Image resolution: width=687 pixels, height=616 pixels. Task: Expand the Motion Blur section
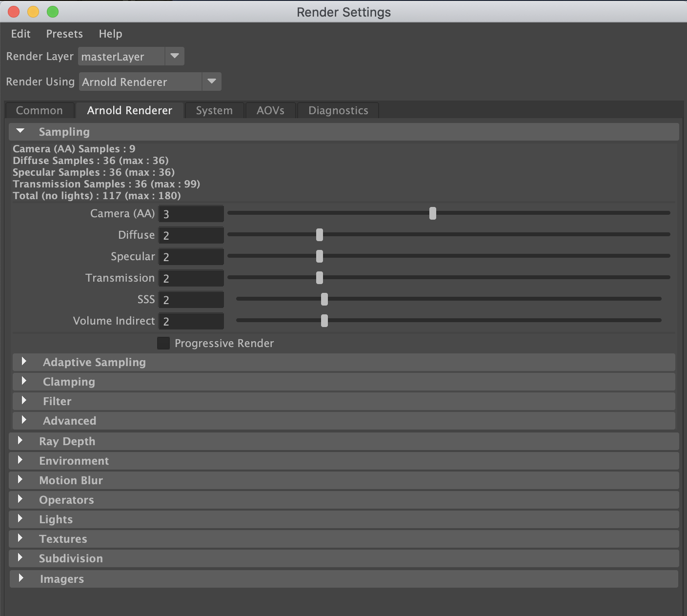tap(20, 480)
